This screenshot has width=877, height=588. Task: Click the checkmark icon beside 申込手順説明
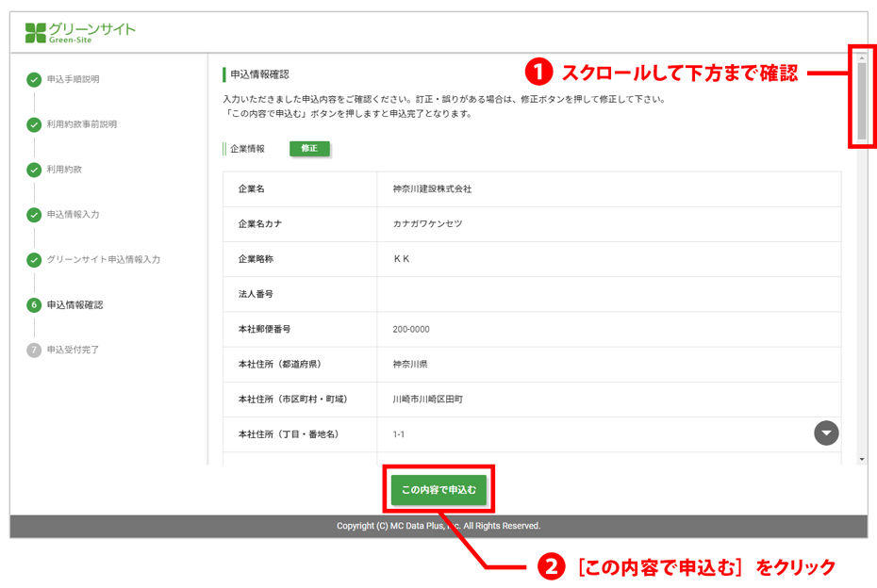(34, 79)
